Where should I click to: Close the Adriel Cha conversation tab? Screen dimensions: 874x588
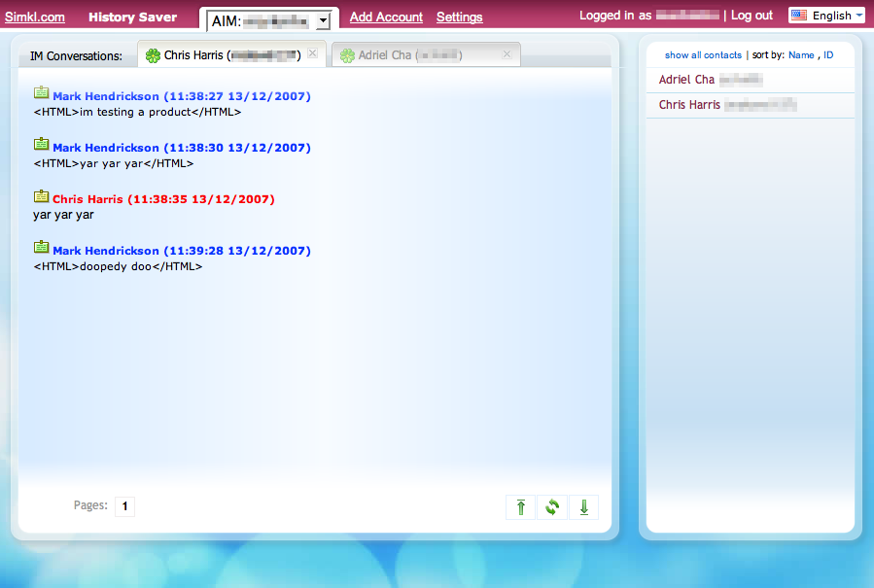click(506, 54)
